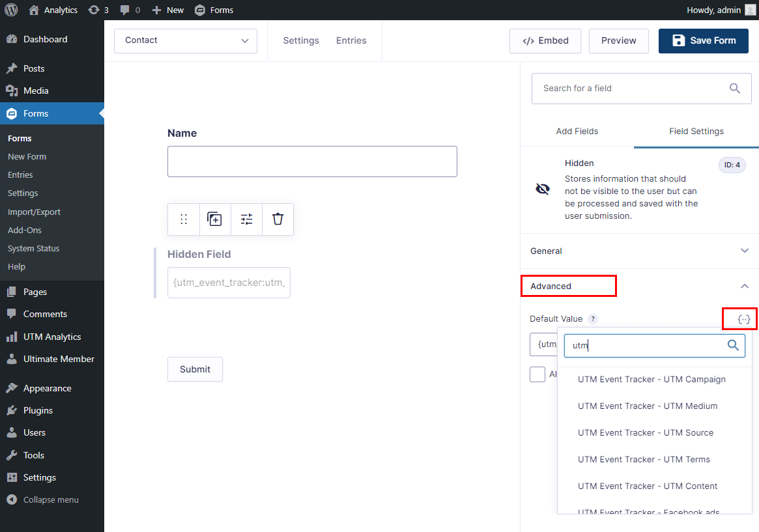Select UTM Event Tracker - UTM Medium
The image size is (759, 532).
(x=648, y=406)
